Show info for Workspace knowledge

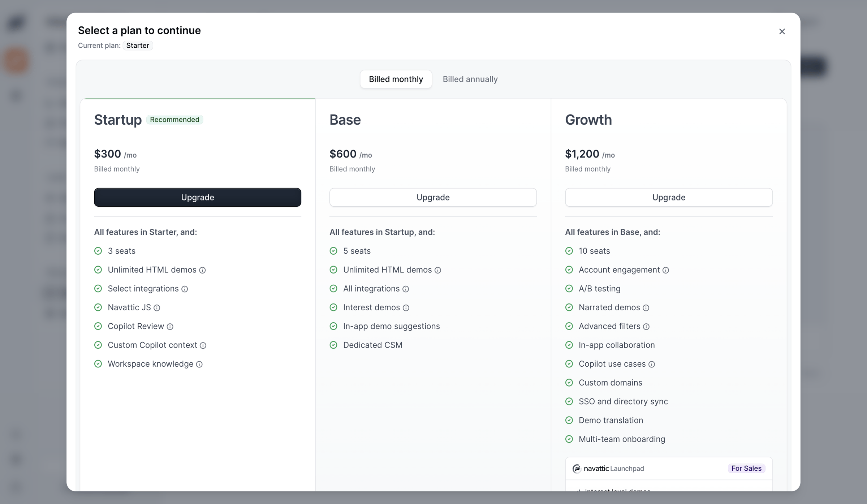[199, 364]
